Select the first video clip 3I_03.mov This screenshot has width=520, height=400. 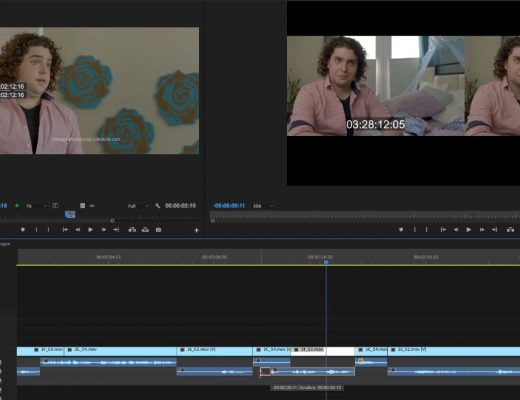[40, 351]
